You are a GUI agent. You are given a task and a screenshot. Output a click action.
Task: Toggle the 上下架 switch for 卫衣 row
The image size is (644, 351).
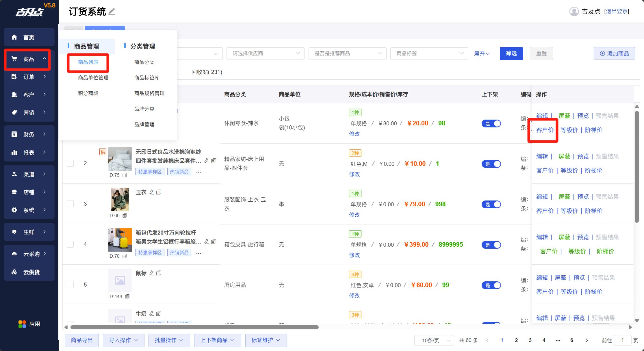491,204
